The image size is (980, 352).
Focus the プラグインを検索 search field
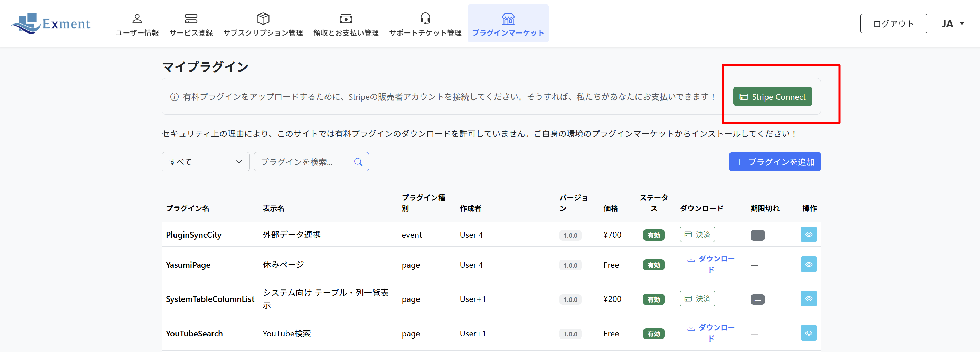(x=301, y=162)
